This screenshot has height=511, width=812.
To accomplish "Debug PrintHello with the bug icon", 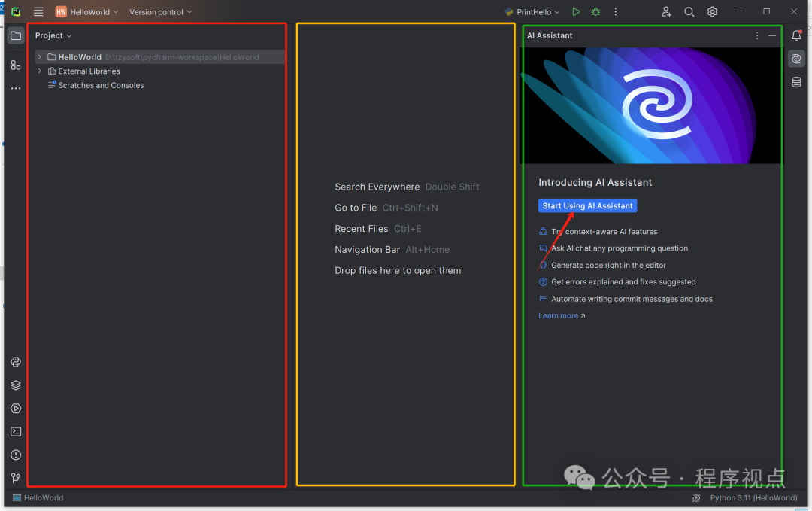I will click(x=596, y=11).
